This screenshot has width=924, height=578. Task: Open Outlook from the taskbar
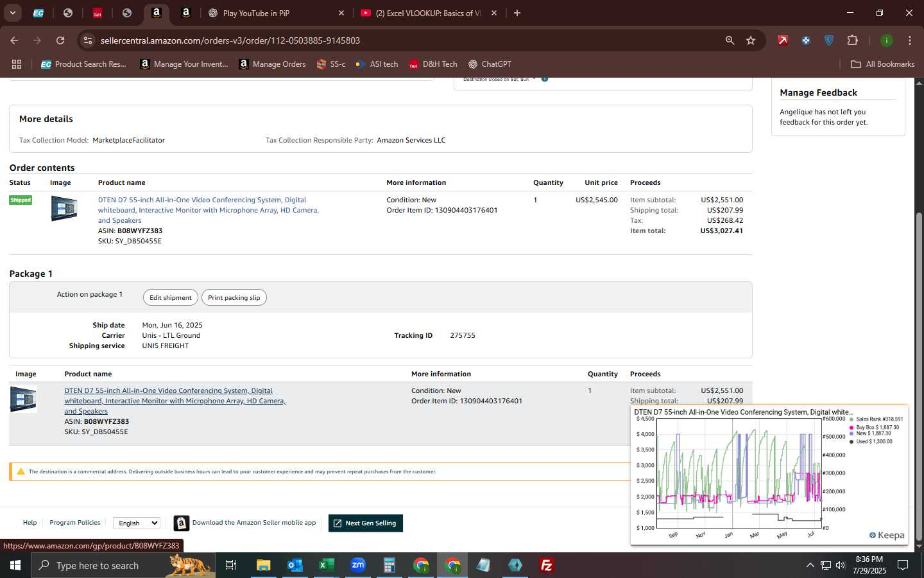[x=295, y=565]
